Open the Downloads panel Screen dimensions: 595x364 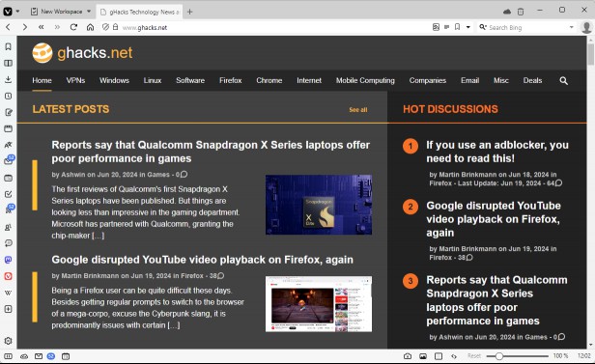(x=8, y=79)
